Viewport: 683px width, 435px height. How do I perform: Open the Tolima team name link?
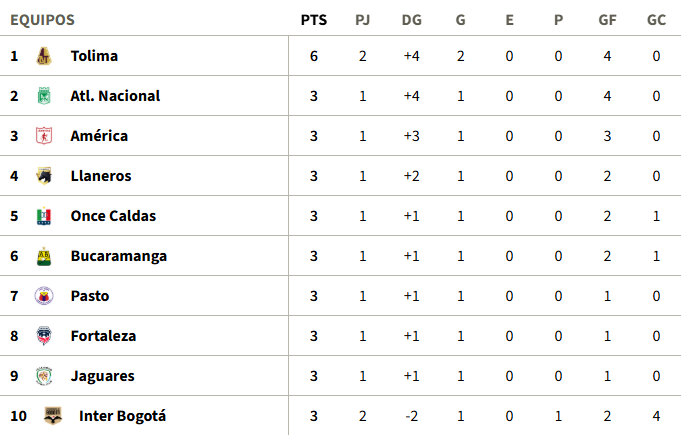94,56
